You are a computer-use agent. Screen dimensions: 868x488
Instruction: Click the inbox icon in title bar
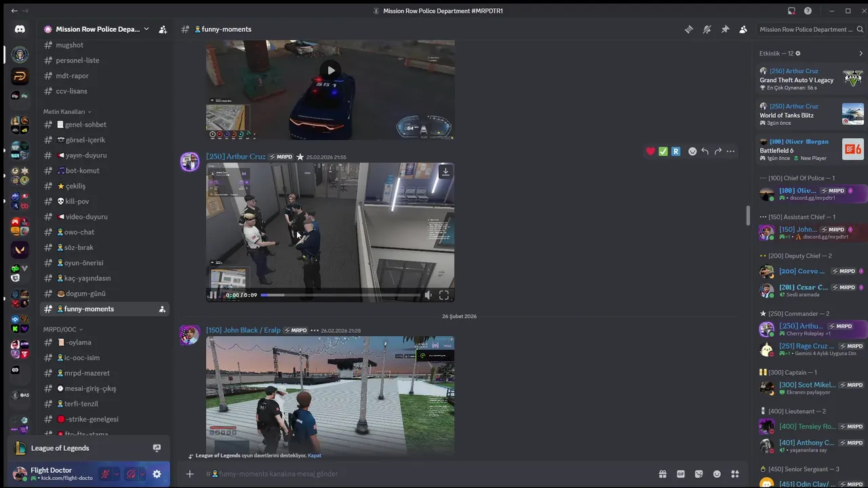point(791,11)
